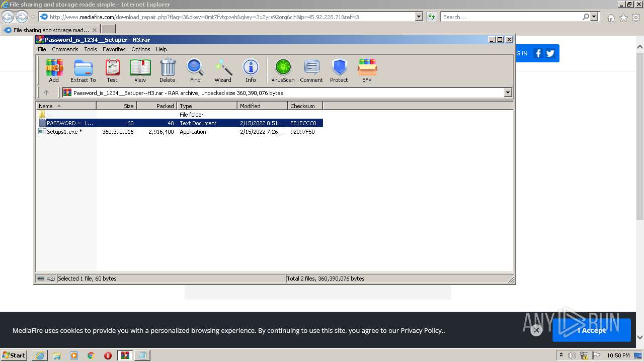Sort by Size column header

point(116,106)
